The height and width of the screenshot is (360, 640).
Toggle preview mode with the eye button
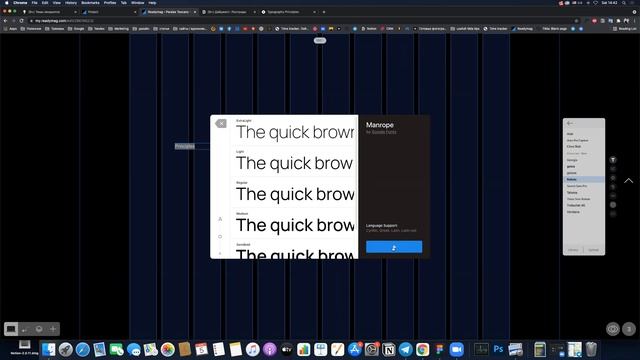click(613, 329)
